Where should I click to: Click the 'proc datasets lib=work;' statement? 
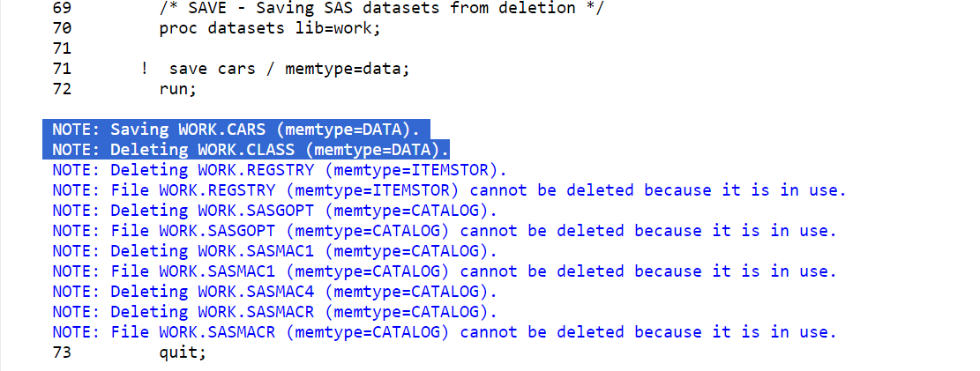click(269, 29)
